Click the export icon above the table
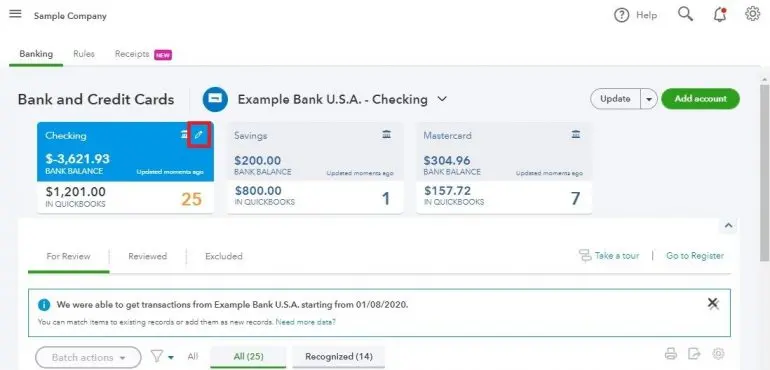The height and width of the screenshot is (370, 770). pos(694,353)
